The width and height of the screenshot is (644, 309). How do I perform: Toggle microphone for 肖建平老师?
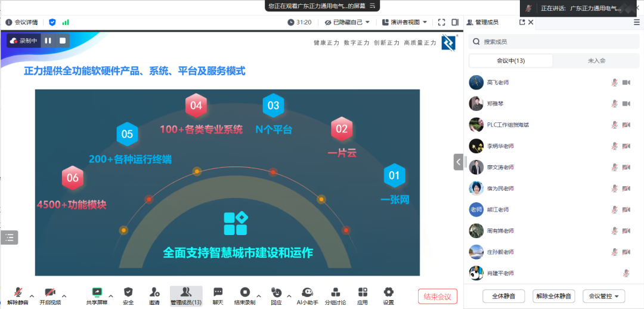[x=626, y=273]
